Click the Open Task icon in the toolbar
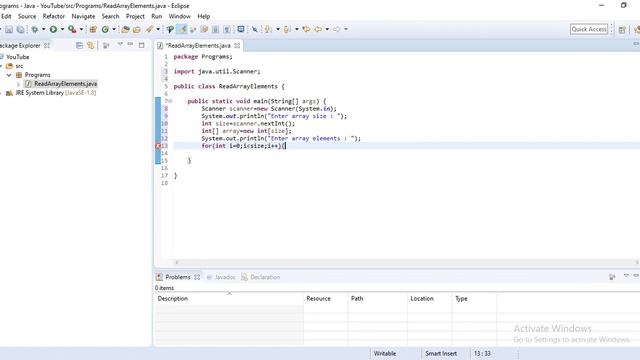Viewport: 640px width, 360px height. 137,29
